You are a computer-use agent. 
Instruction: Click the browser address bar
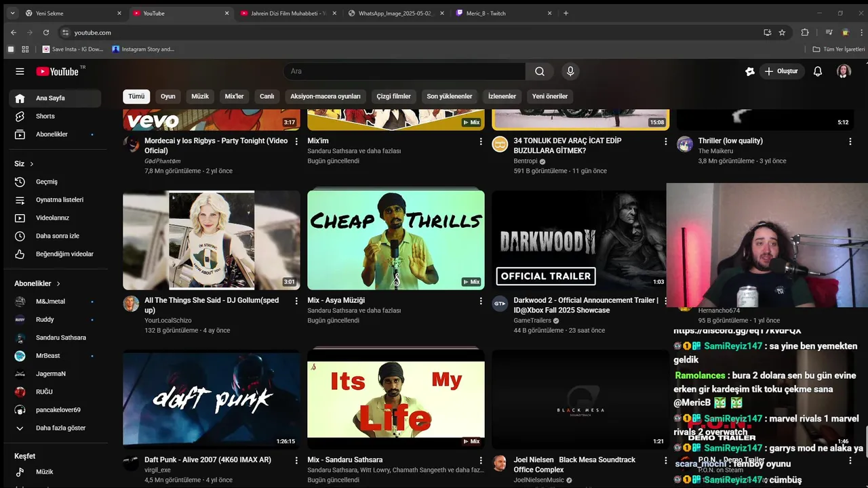tap(407, 33)
